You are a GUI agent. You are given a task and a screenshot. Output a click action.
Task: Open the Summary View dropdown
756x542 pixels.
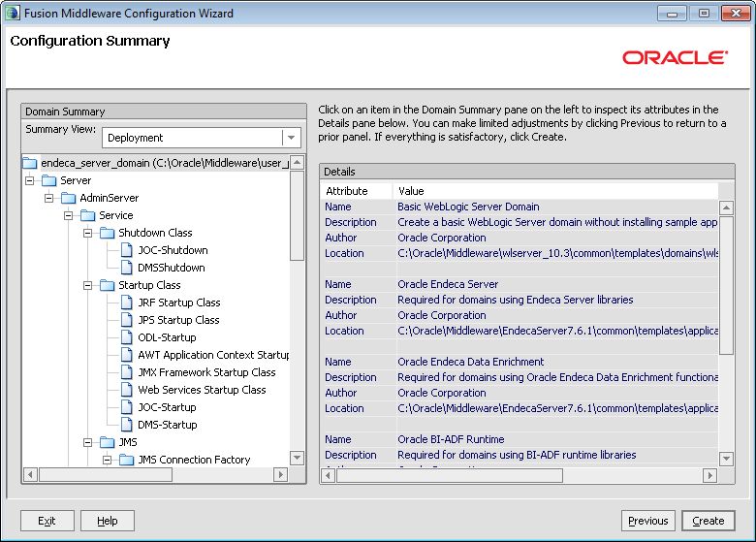click(x=291, y=138)
